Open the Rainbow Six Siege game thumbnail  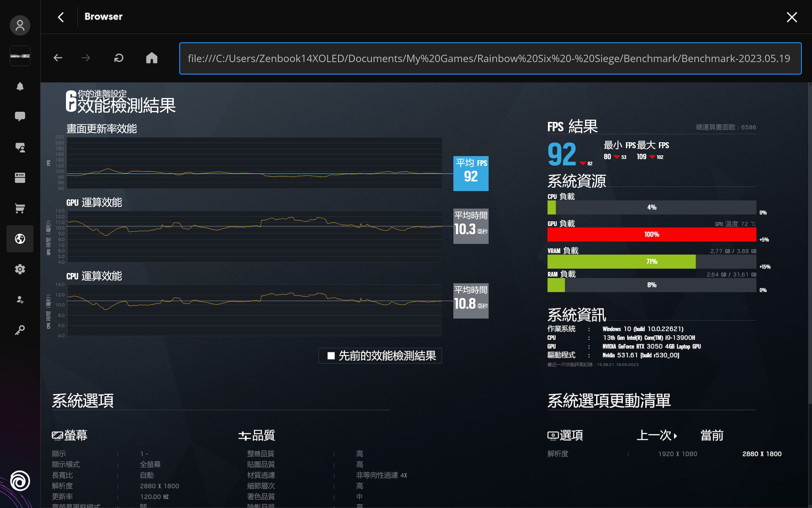(x=20, y=56)
